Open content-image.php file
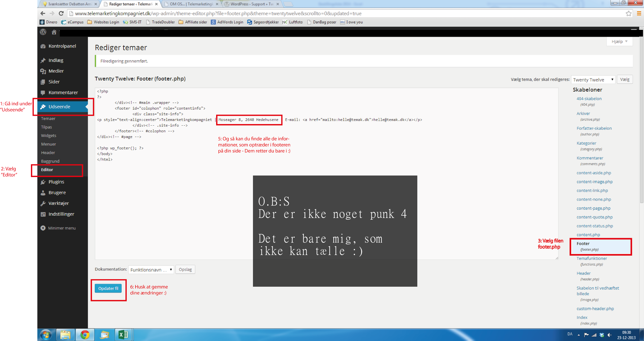644x341 pixels. (x=595, y=182)
